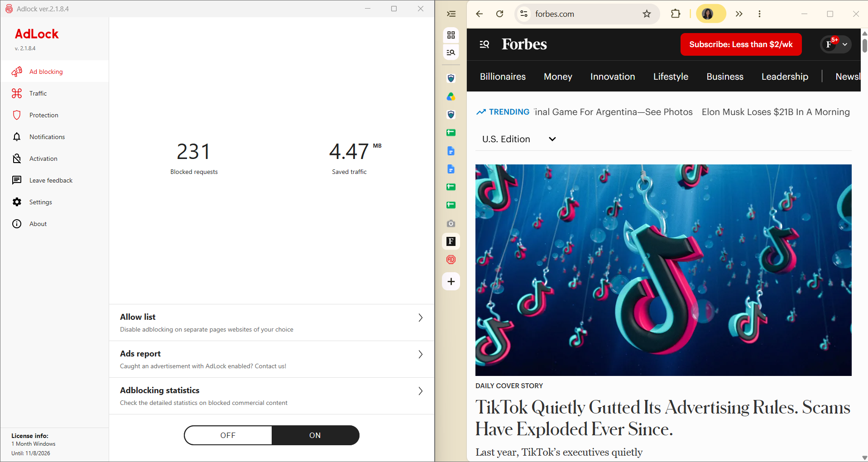Image resolution: width=868 pixels, height=462 pixels.
Task: Click the AdLock logo in sidebar
Action: tap(37, 34)
